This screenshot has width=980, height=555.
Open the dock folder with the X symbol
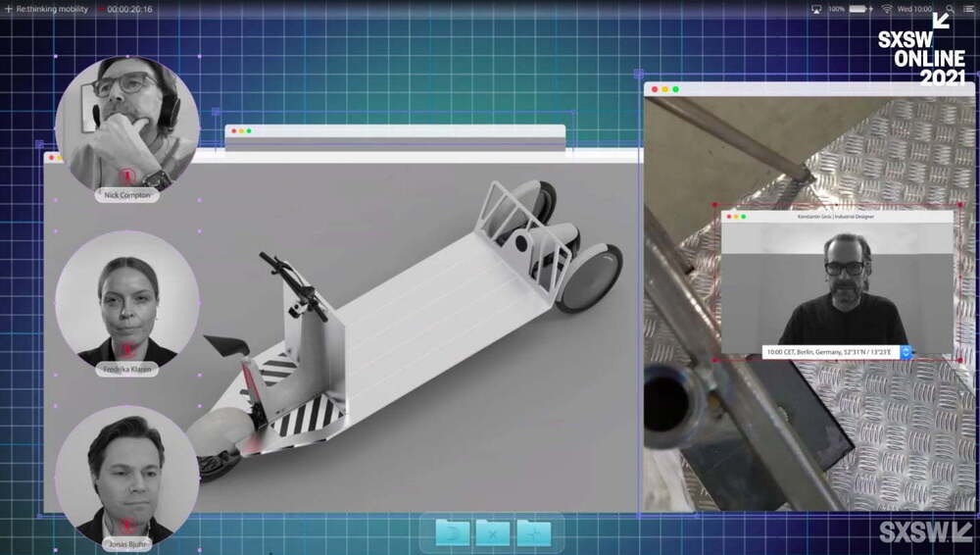point(493,532)
